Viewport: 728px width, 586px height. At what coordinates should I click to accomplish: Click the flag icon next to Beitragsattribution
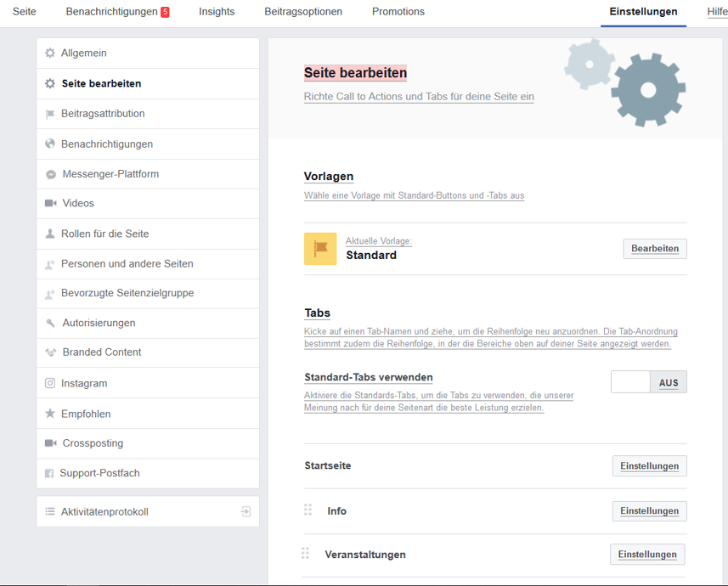49,115
